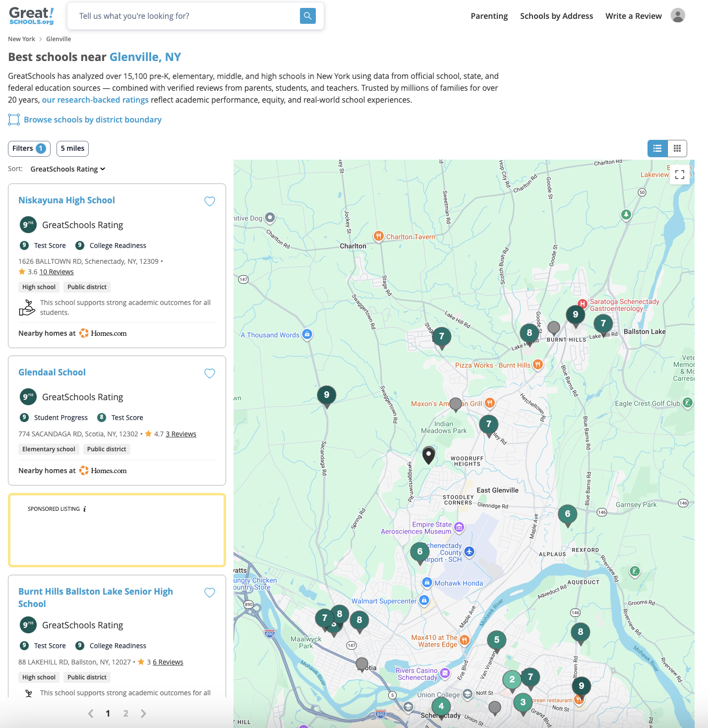Click Empire State Aerosciences Museum icon
Viewport: 708px width, 728px height.
tap(459, 527)
